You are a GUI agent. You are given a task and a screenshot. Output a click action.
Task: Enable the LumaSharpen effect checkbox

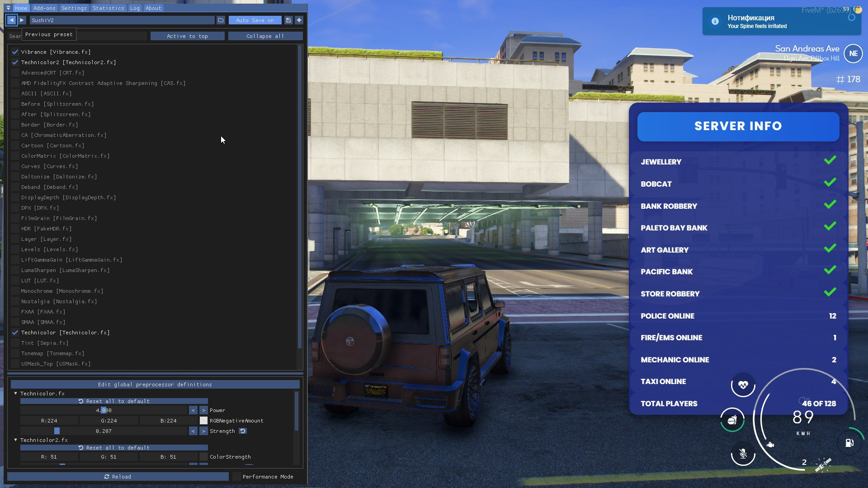click(x=15, y=270)
